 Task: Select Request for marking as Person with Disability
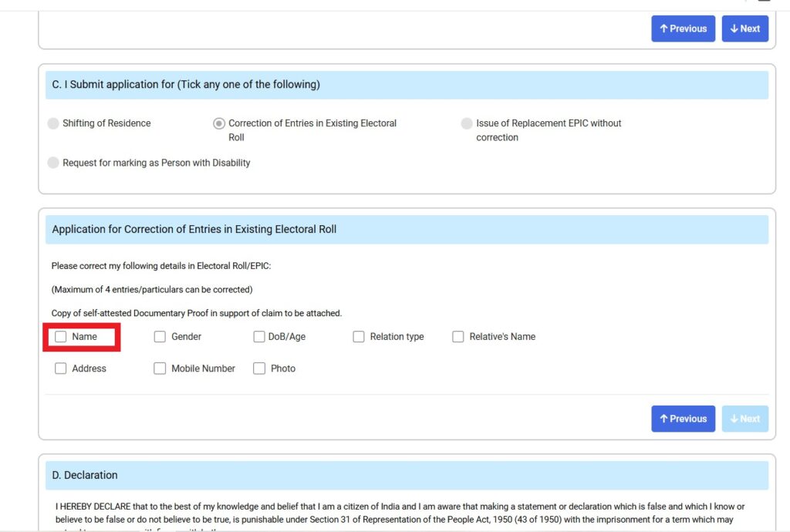(53, 163)
